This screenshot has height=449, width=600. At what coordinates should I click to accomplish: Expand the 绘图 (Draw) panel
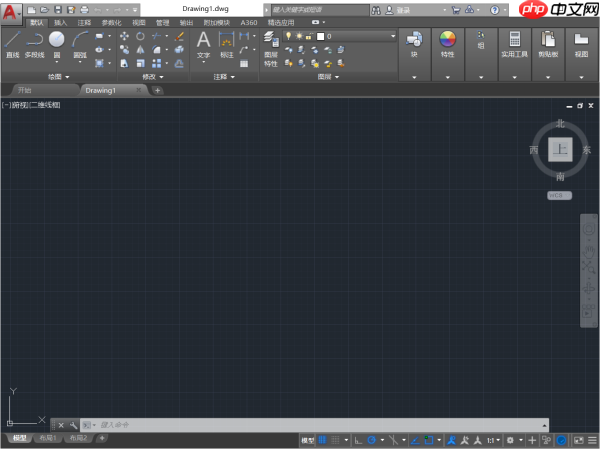coord(59,77)
